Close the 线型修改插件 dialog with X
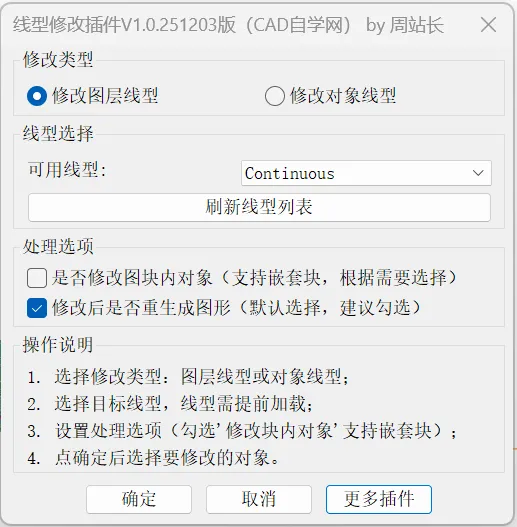The width and height of the screenshot is (517, 527). (488, 25)
